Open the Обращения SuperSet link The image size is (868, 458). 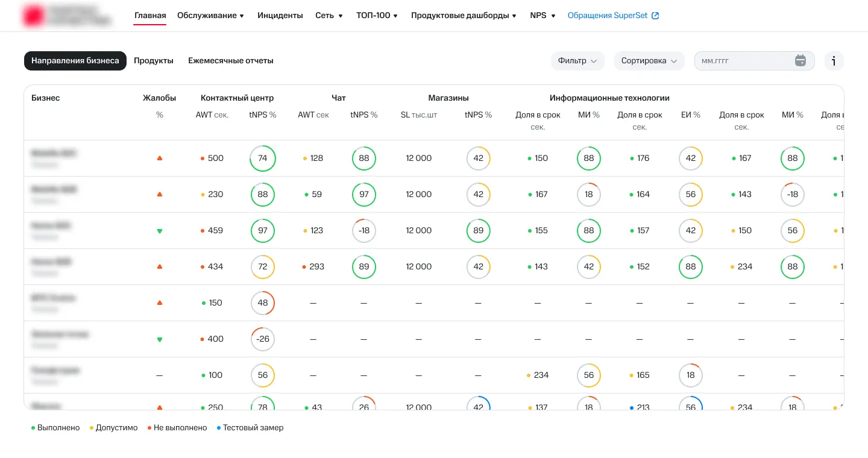pos(608,16)
